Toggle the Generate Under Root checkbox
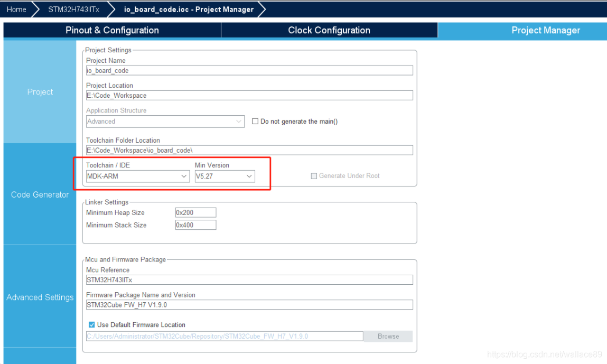The image size is (607, 364). (314, 176)
